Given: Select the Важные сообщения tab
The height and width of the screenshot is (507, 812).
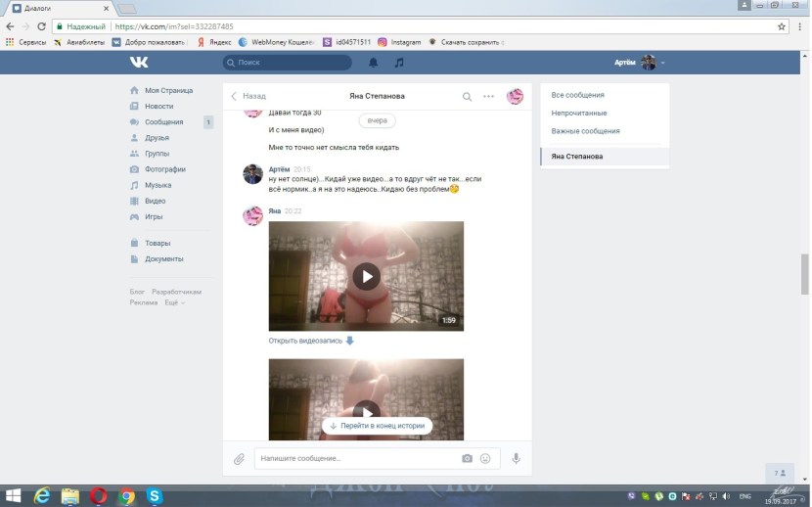Looking at the screenshot, I should point(585,130).
